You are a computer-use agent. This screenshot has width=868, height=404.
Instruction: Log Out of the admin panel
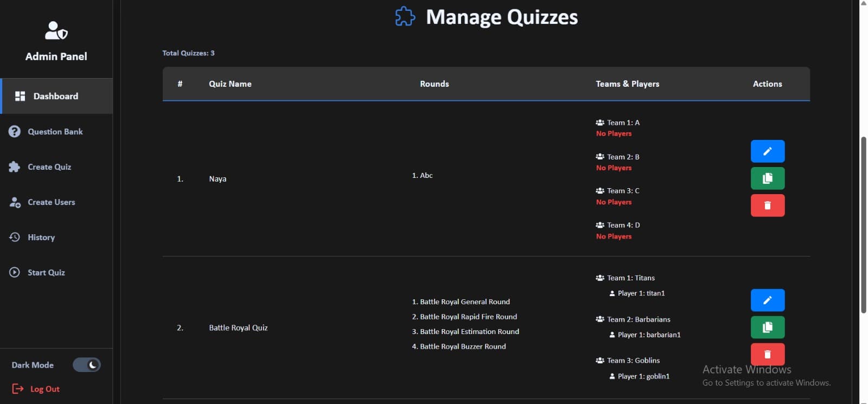[44, 389]
